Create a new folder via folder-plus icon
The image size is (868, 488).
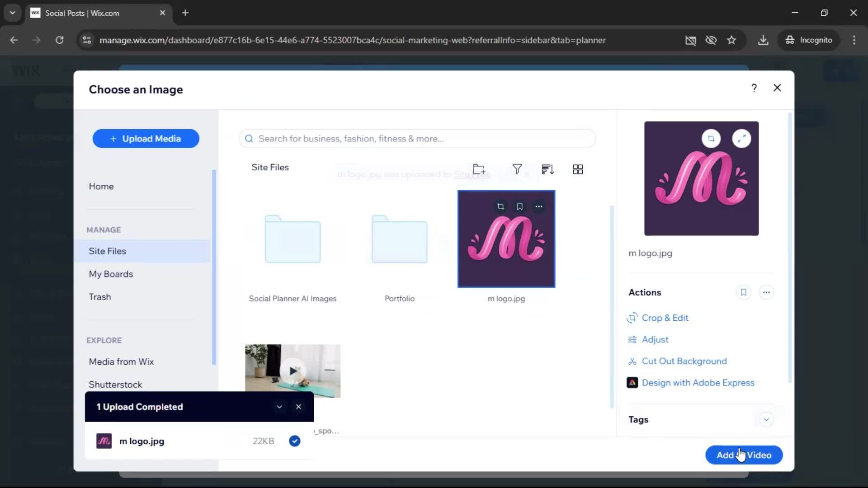[x=479, y=169]
